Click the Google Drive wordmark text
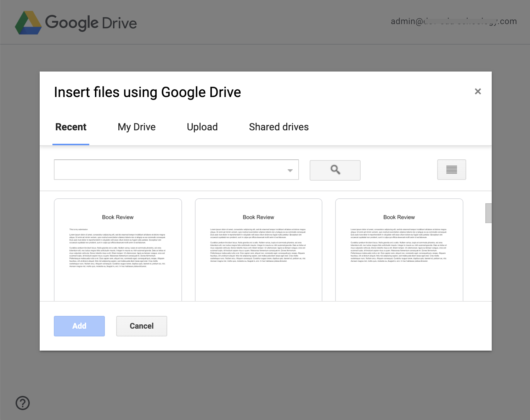Screen dimensions: 530x420 point(91,23)
